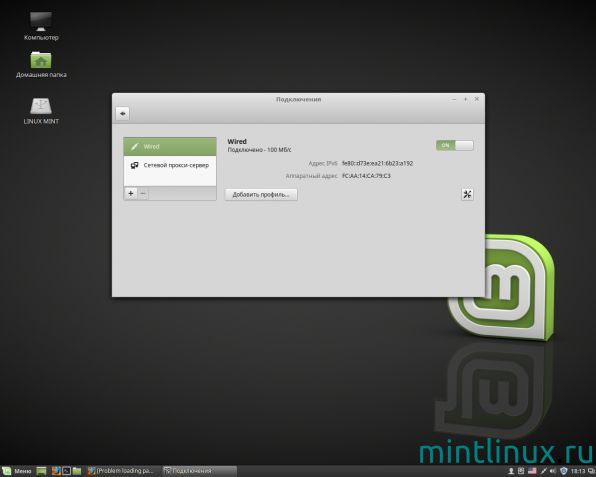
Task: Go back using the arrow button
Action: click(x=122, y=114)
